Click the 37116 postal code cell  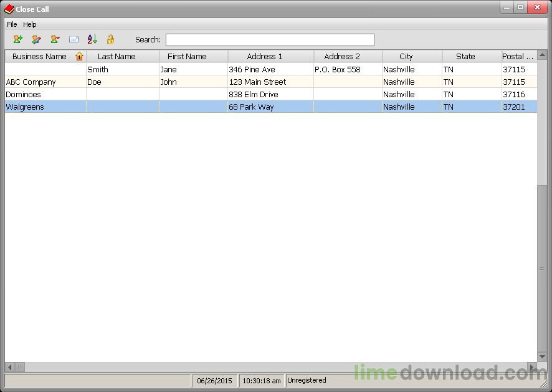click(x=519, y=94)
